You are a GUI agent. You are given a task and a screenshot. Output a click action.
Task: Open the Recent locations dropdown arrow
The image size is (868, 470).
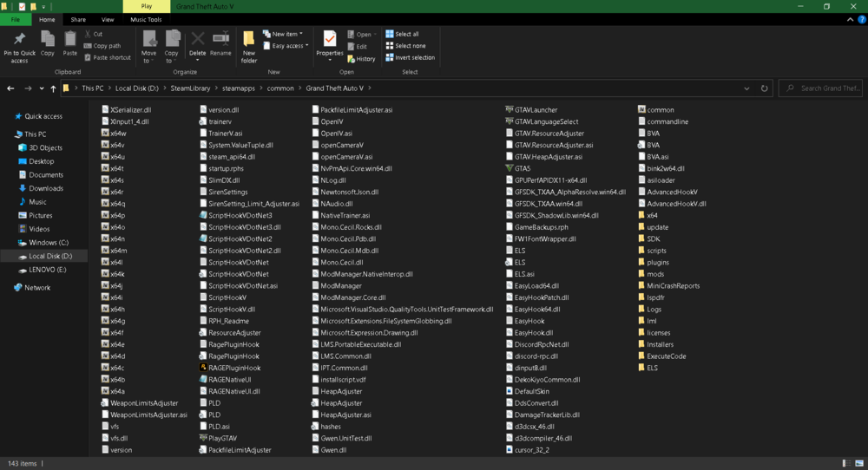(42, 88)
